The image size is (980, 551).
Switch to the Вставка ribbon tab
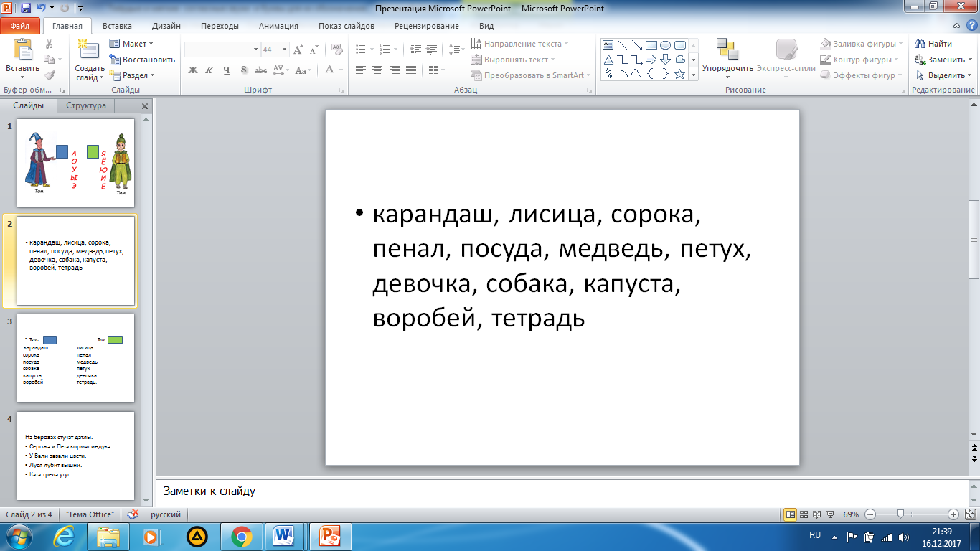coord(117,25)
